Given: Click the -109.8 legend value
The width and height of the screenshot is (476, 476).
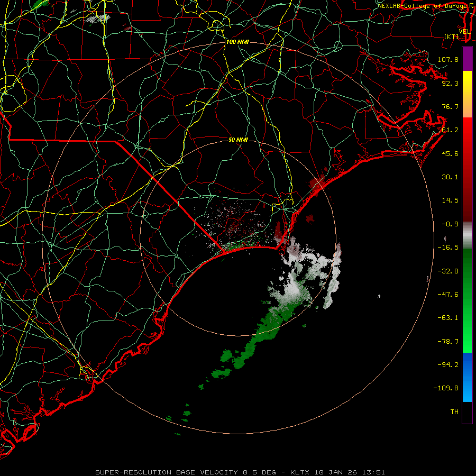Looking at the screenshot, I should [446, 388].
